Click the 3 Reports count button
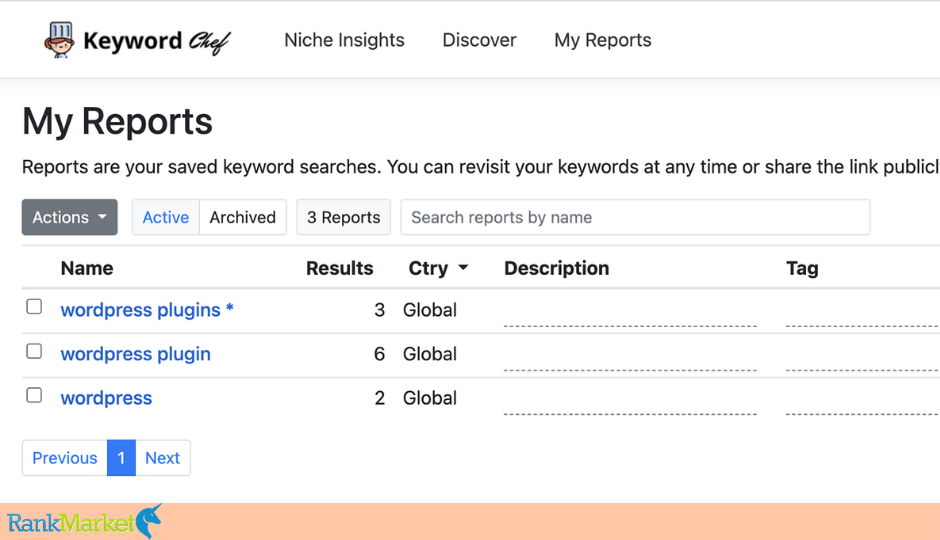 344,217
